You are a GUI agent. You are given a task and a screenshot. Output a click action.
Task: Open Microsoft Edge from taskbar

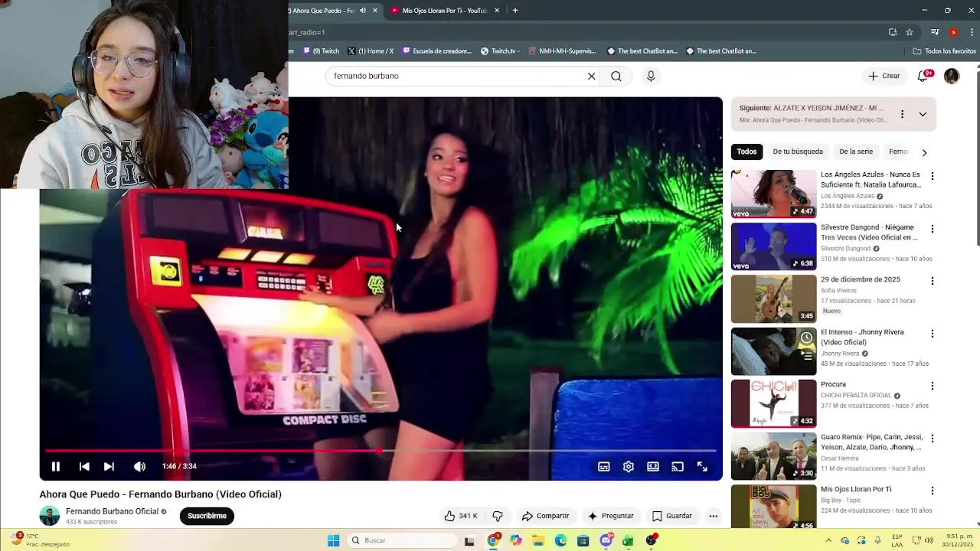tap(561, 540)
